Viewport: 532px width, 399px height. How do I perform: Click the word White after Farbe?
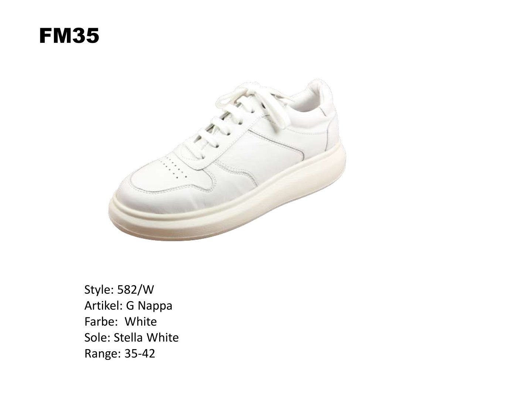click(x=141, y=322)
